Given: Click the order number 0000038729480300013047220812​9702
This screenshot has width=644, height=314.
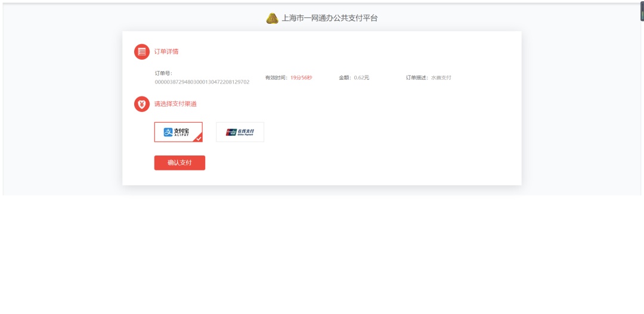Looking at the screenshot, I should pyautogui.click(x=202, y=82).
